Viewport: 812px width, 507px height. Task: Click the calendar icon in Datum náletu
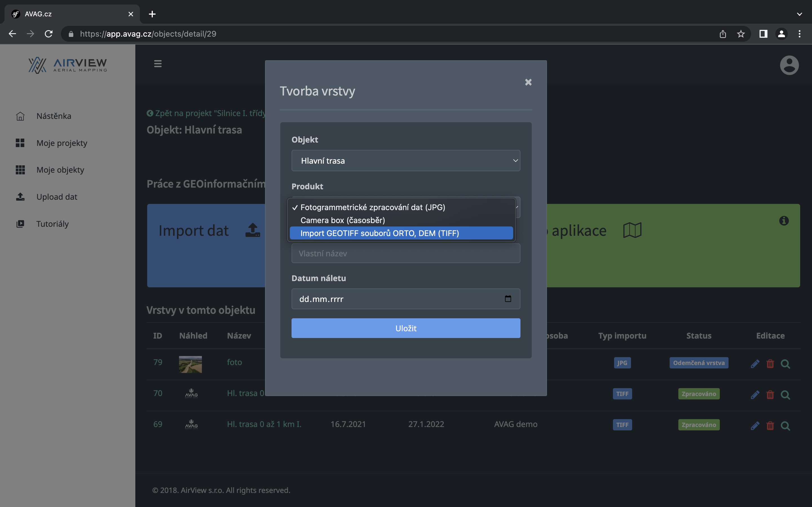pos(508,299)
